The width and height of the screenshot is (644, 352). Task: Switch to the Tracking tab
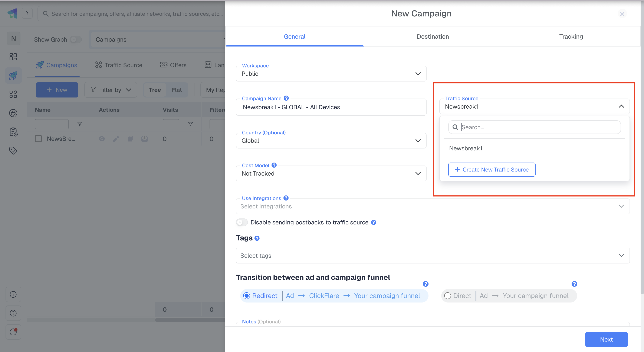(x=571, y=36)
